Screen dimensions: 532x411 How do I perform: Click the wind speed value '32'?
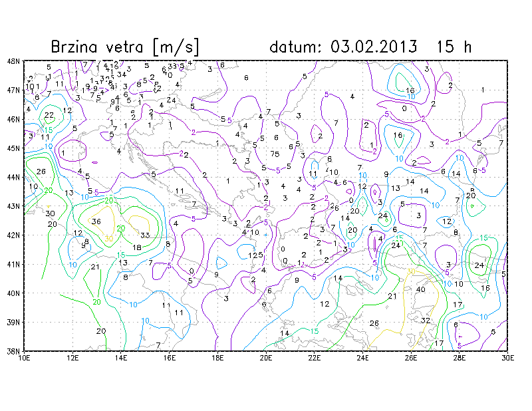[x=426, y=321]
